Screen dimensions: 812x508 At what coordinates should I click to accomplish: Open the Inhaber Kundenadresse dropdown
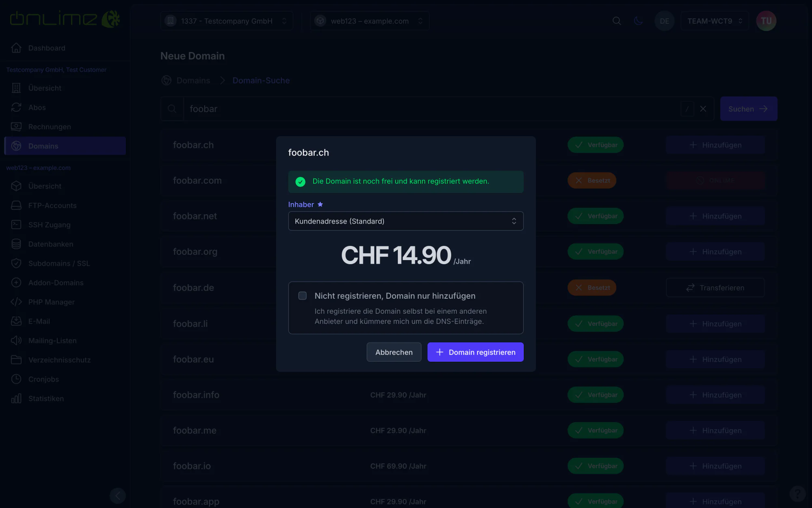(x=406, y=221)
